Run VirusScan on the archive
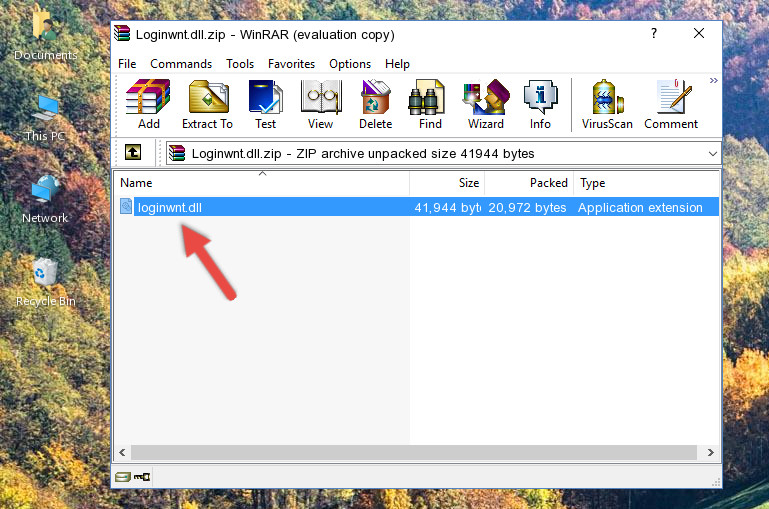This screenshot has width=769, height=509. pyautogui.click(x=607, y=105)
